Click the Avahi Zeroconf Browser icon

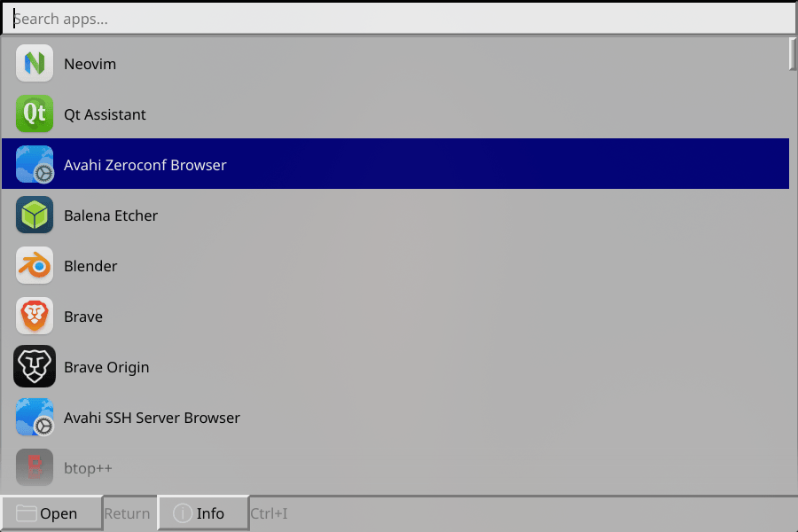tap(34, 164)
